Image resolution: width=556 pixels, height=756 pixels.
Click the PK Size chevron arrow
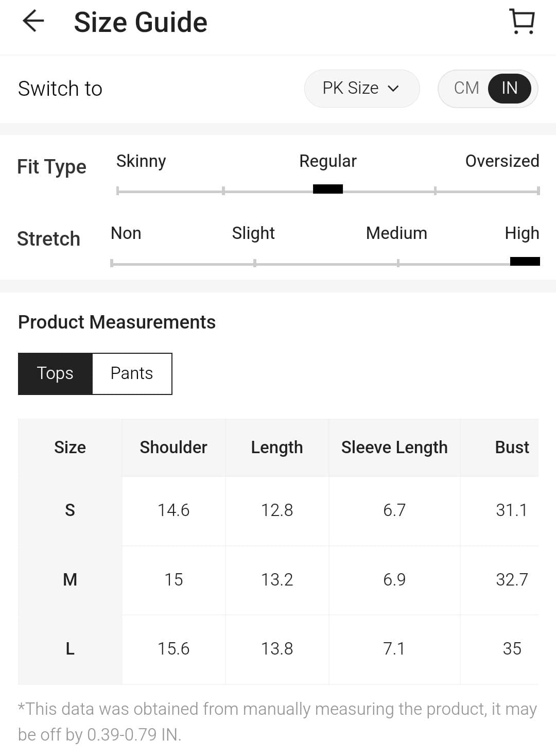tap(393, 89)
